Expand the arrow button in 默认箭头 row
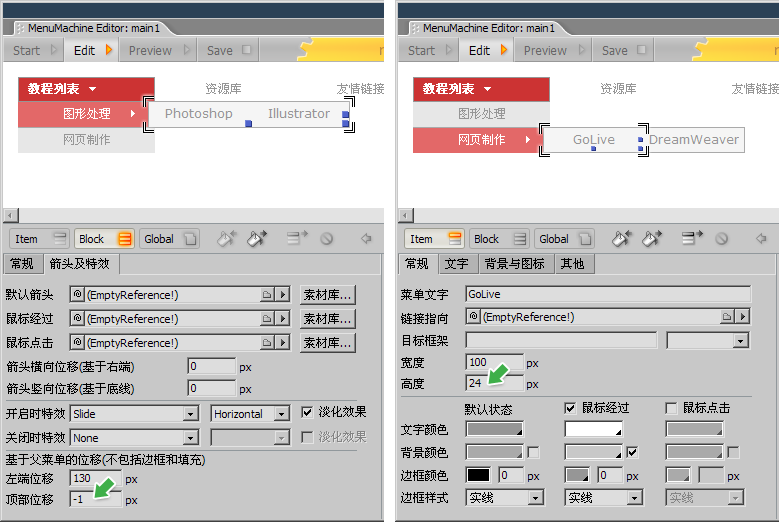 coord(283,295)
